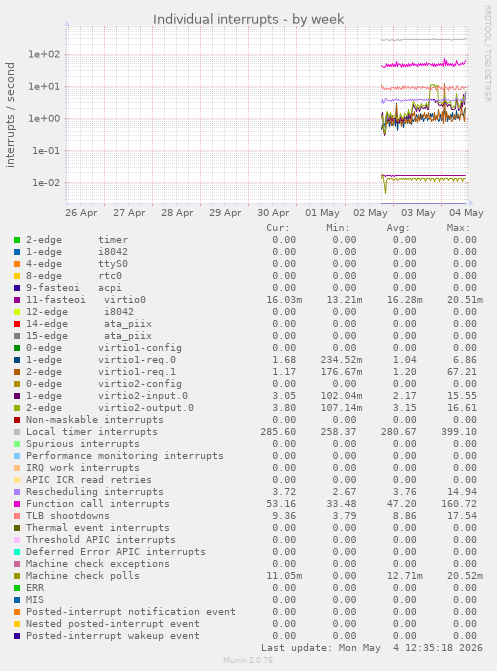The image size is (497, 671).
Task: Click the magenta Function call interrupts swatch
Action: (x=17, y=504)
